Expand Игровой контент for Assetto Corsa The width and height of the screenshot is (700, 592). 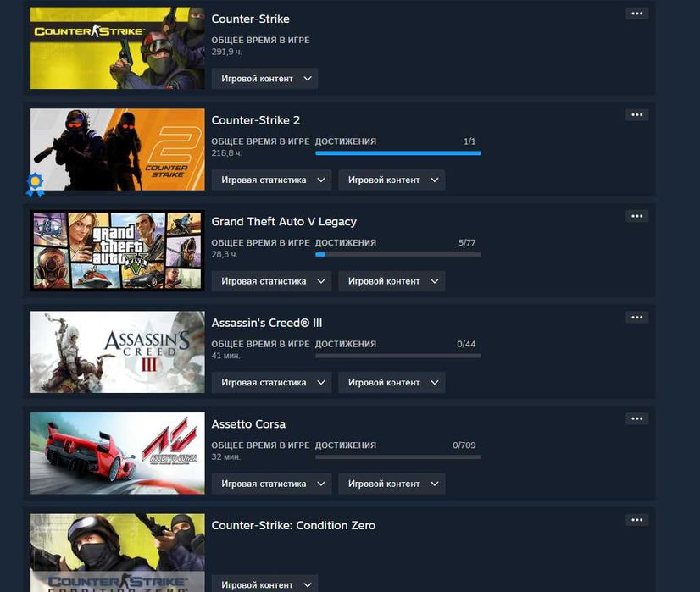392,484
